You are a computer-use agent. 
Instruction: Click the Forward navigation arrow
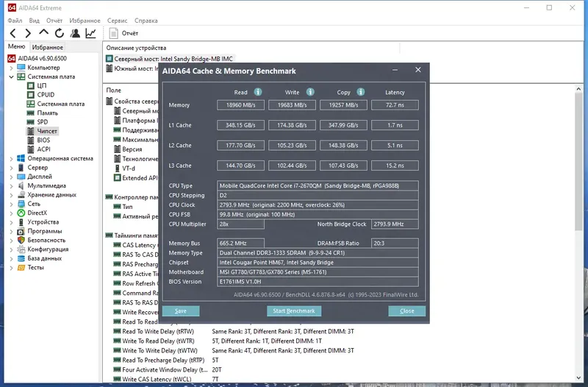[x=28, y=33]
